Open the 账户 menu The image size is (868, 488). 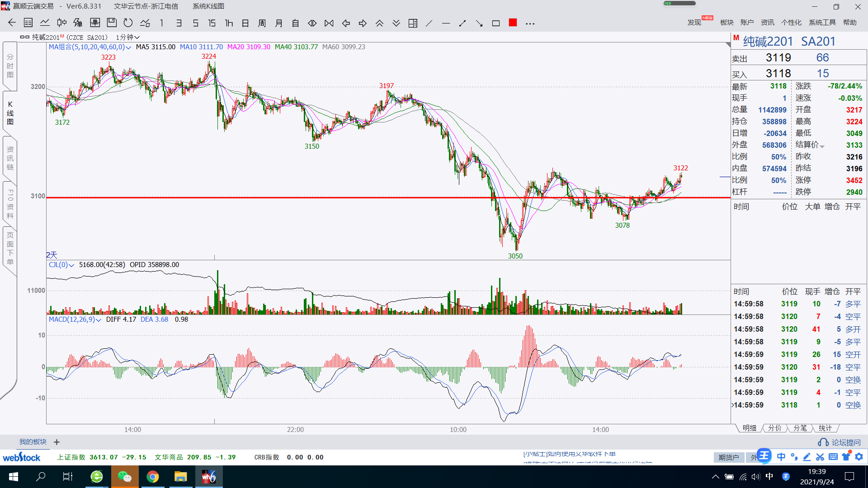click(747, 22)
